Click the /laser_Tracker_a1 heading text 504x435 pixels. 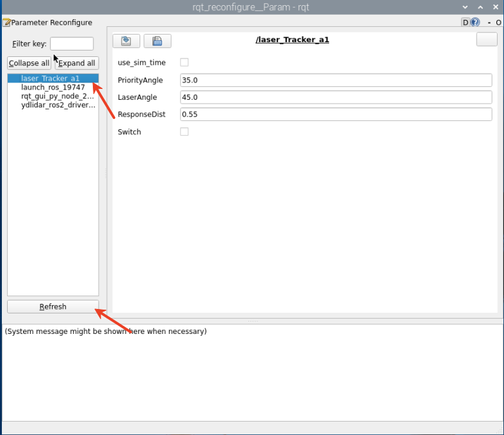pos(292,40)
